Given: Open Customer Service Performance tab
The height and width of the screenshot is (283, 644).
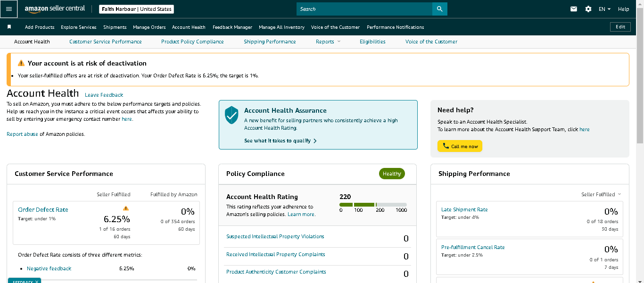Looking at the screenshot, I should pyautogui.click(x=106, y=42).
